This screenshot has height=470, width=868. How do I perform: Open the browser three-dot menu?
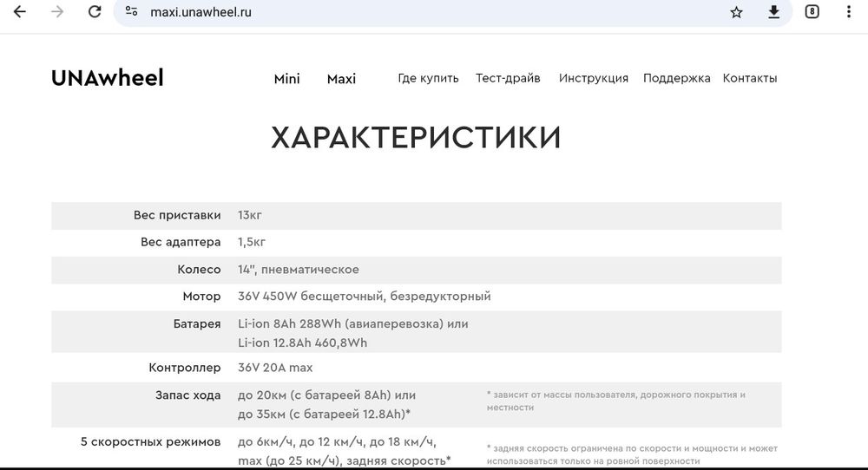pyautogui.click(x=849, y=11)
